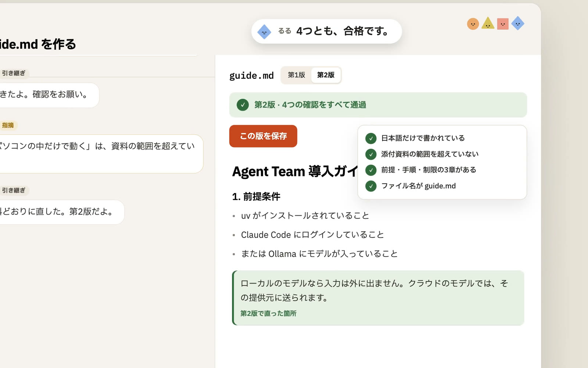The image size is (588, 368).
Task: Click the 4つとも、合格です。 message bubble
Action: tap(327, 31)
